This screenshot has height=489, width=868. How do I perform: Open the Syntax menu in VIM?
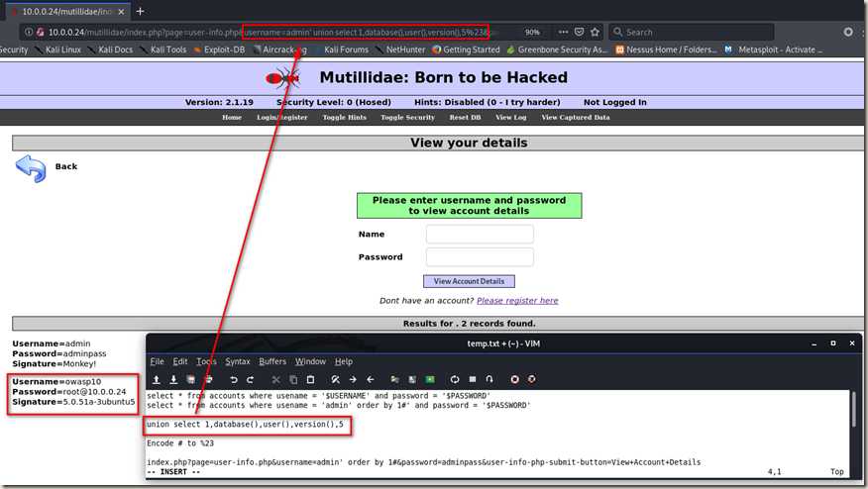(238, 361)
